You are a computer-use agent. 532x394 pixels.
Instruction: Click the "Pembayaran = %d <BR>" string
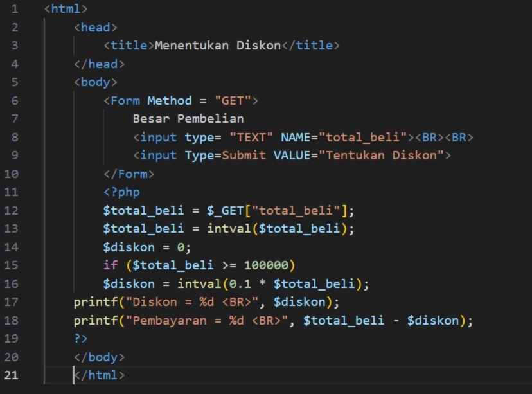click(x=207, y=320)
